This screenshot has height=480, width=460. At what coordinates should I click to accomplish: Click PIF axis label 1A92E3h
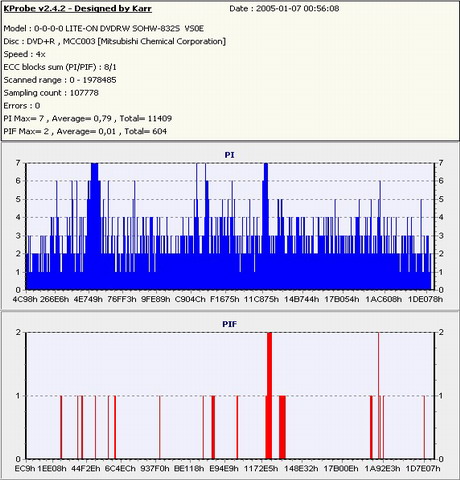pyautogui.click(x=382, y=469)
